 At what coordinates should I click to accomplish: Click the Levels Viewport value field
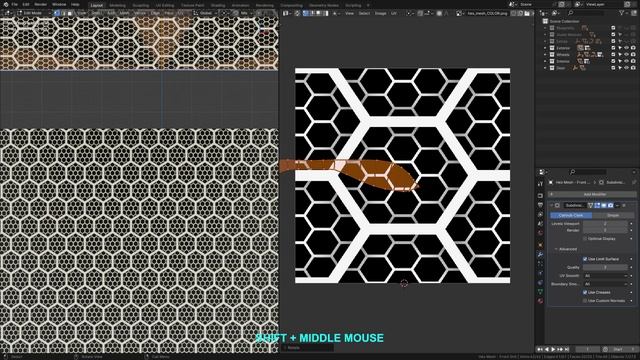[x=605, y=224]
